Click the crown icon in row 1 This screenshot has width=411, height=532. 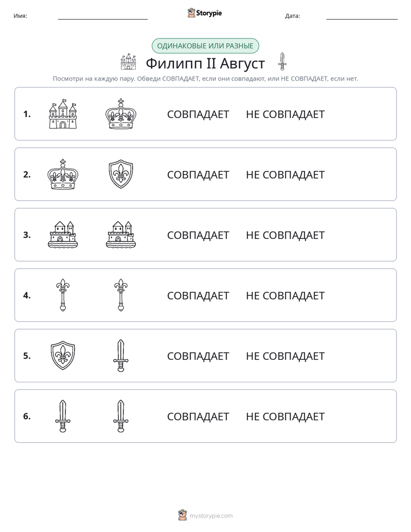121,114
